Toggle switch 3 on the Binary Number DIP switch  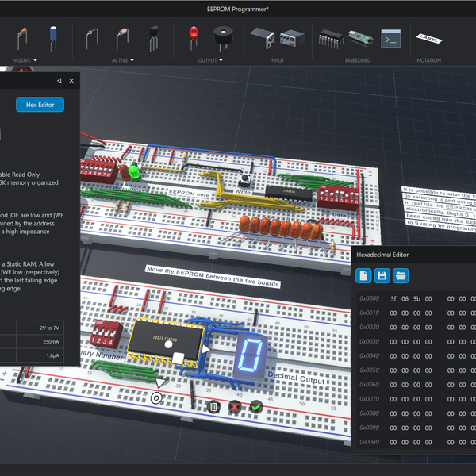106,334
